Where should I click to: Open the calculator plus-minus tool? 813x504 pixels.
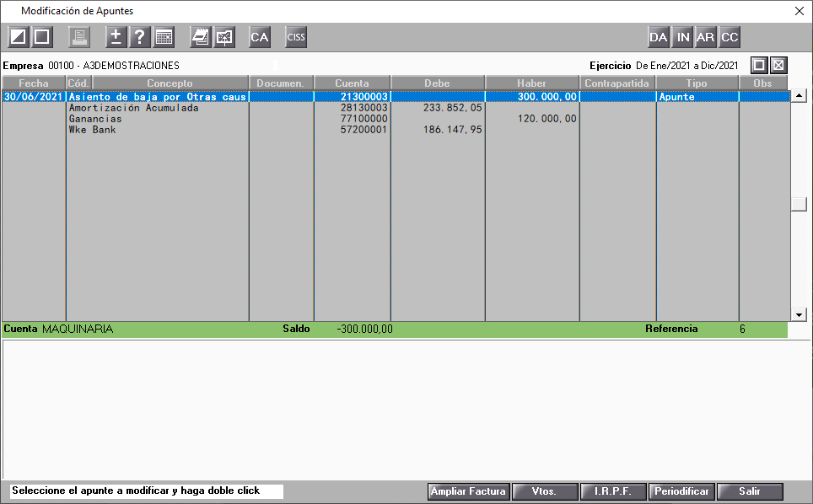click(x=116, y=37)
